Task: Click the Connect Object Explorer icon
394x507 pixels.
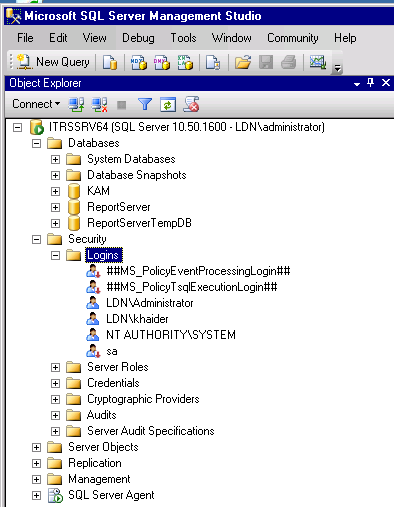Action: pyautogui.click(x=76, y=105)
